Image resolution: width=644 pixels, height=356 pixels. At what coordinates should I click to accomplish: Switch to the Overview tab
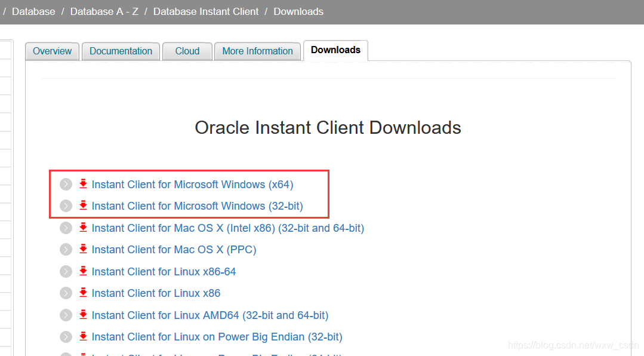[52, 51]
